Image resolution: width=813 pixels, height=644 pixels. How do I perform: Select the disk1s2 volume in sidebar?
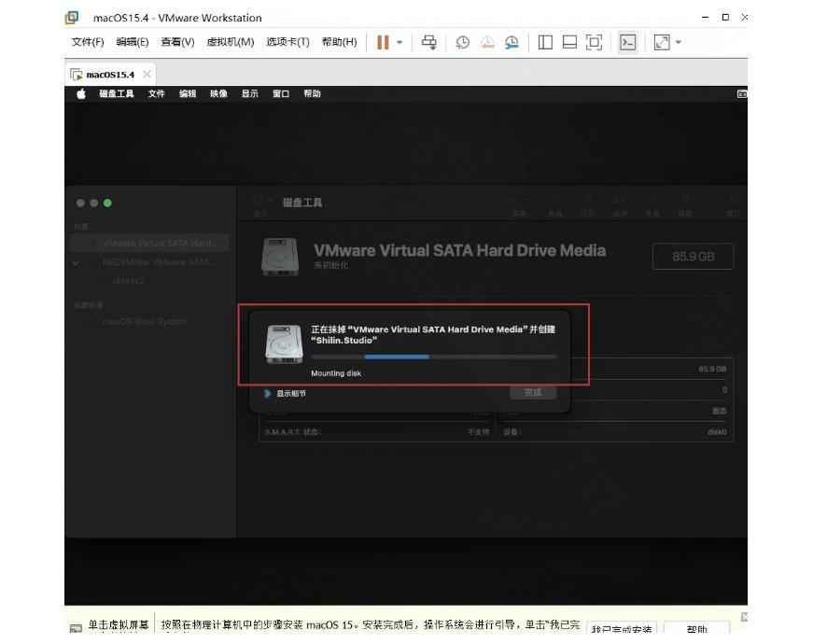128,281
